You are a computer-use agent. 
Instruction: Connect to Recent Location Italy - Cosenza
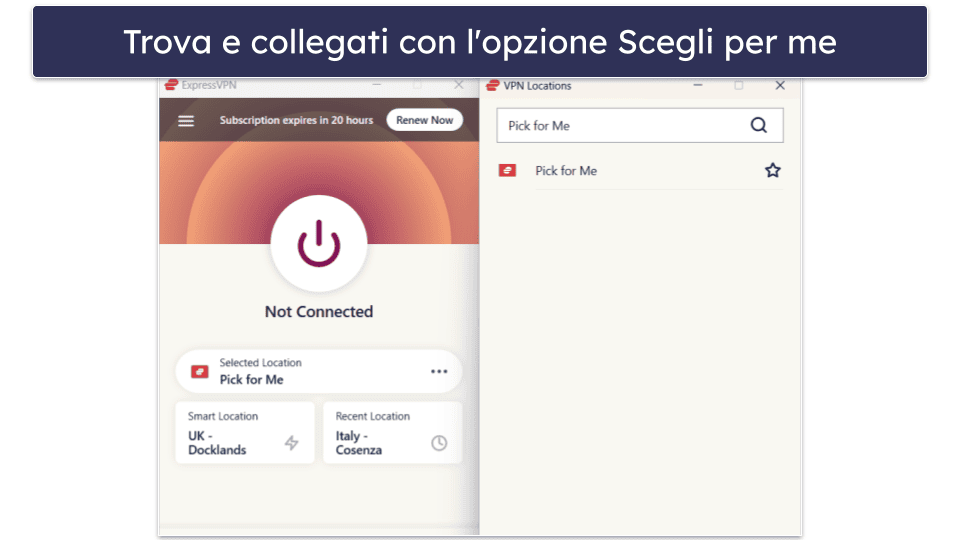tap(392, 433)
